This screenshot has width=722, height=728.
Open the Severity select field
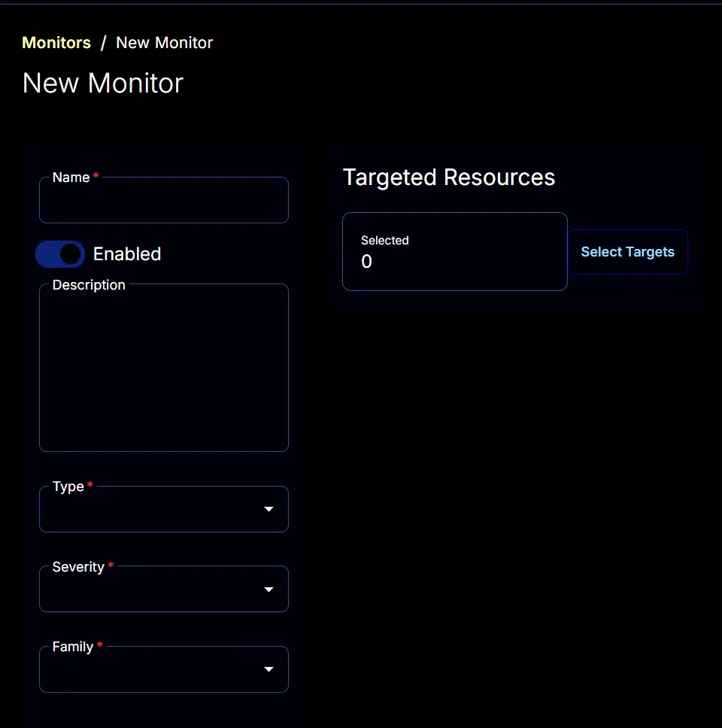(164, 589)
